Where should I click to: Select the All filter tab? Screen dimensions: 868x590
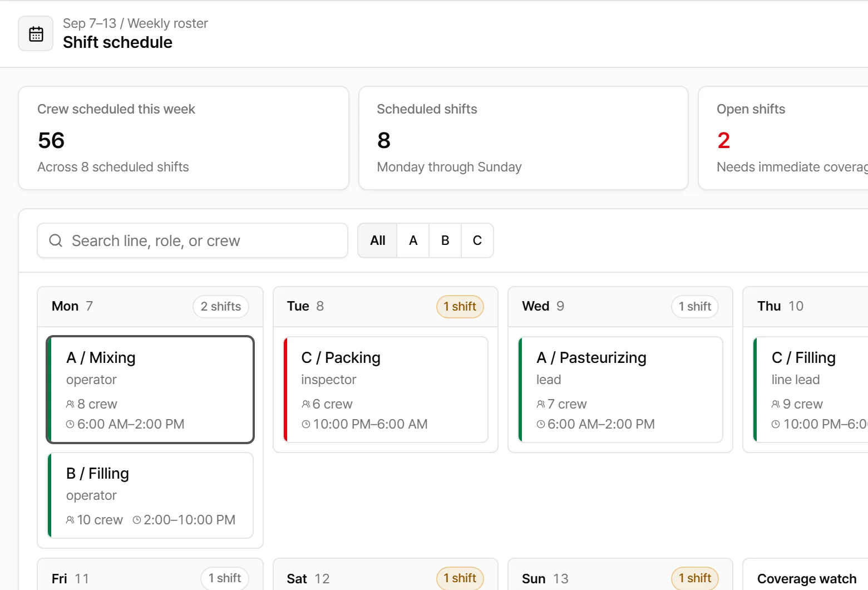[378, 240]
